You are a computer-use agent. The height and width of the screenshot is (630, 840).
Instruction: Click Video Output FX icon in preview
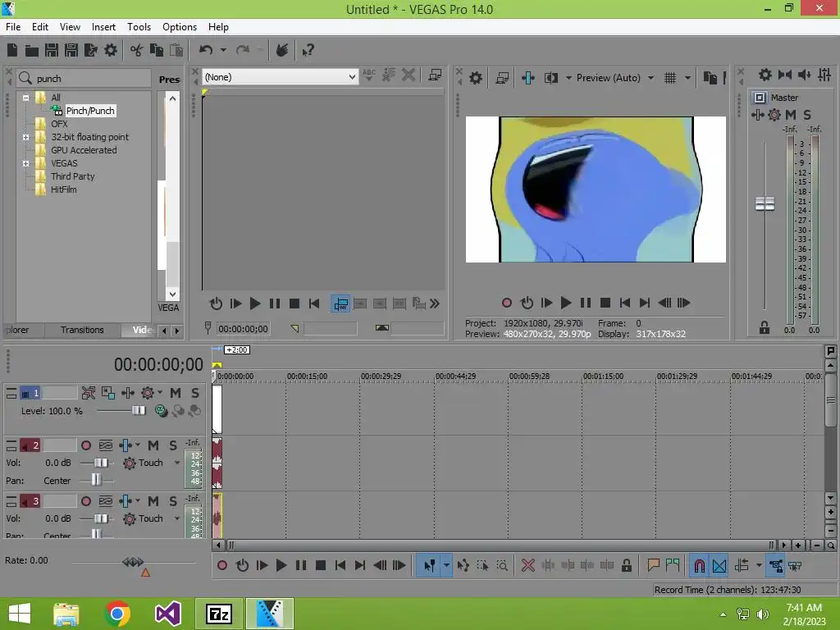pyautogui.click(x=528, y=78)
